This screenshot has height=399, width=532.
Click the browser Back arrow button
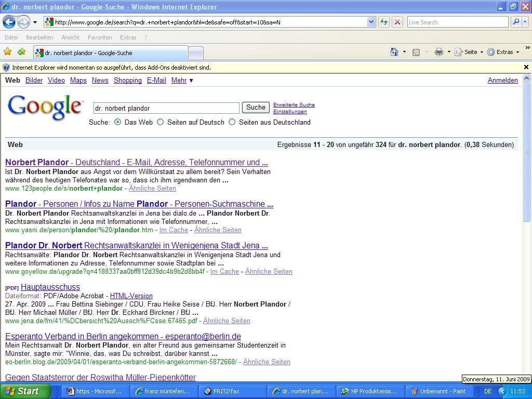click(x=9, y=22)
